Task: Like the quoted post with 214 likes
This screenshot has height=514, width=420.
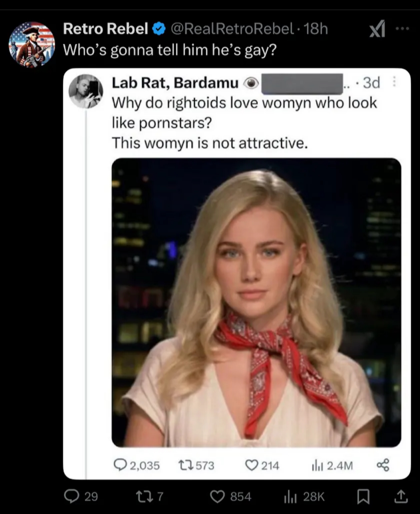Action: pyautogui.click(x=252, y=466)
